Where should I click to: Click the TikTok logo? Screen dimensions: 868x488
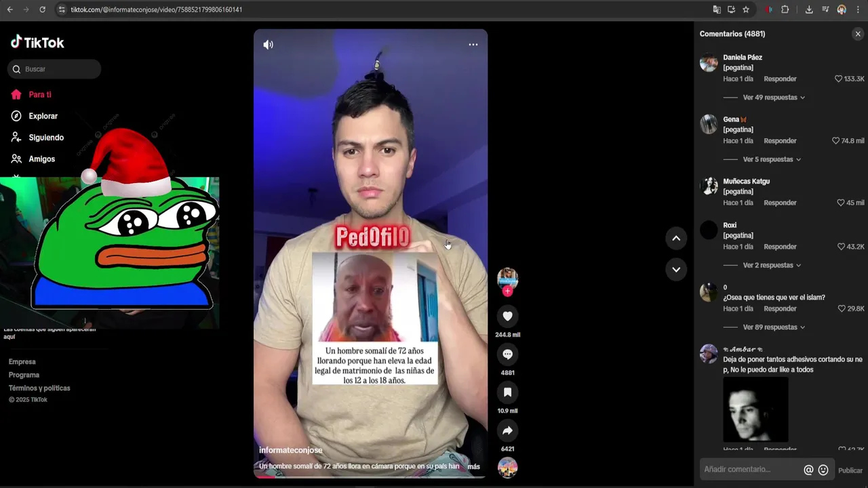click(x=37, y=42)
